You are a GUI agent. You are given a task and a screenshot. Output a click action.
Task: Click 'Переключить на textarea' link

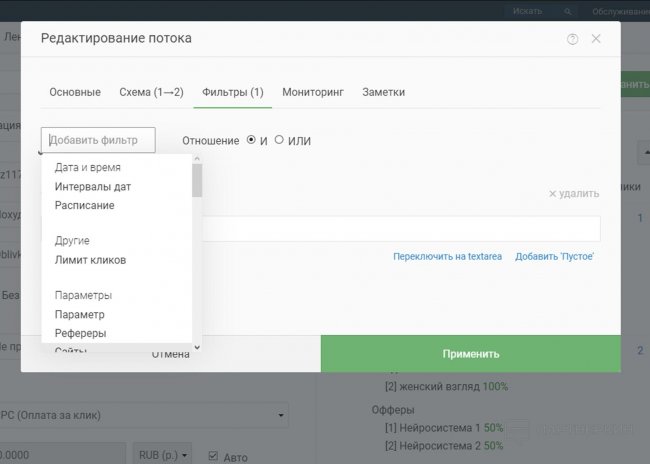pos(447,257)
